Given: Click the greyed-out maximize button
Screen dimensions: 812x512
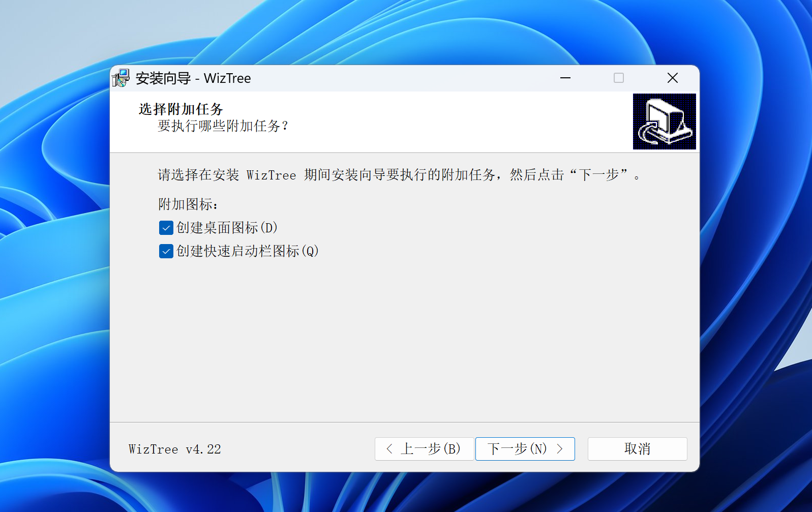Looking at the screenshot, I should point(618,78).
